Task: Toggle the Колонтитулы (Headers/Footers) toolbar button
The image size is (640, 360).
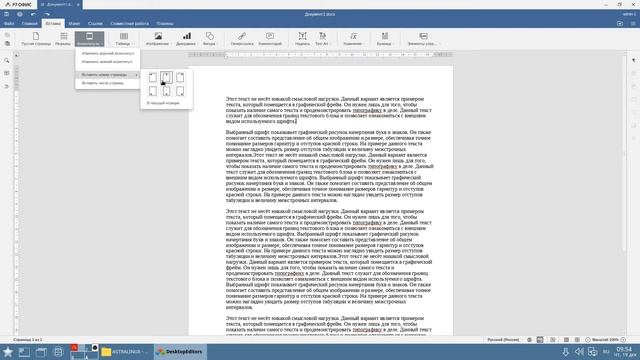Action: point(89,39)
